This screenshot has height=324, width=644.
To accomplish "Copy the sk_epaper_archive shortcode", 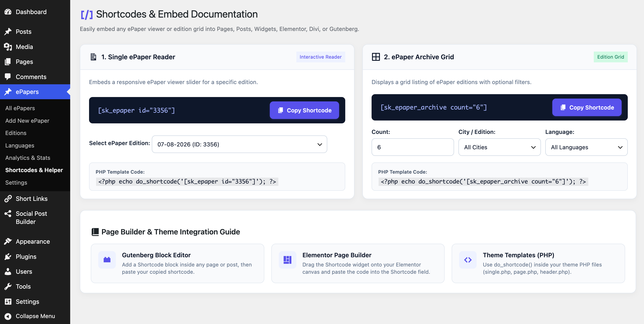I will [587, 107].
